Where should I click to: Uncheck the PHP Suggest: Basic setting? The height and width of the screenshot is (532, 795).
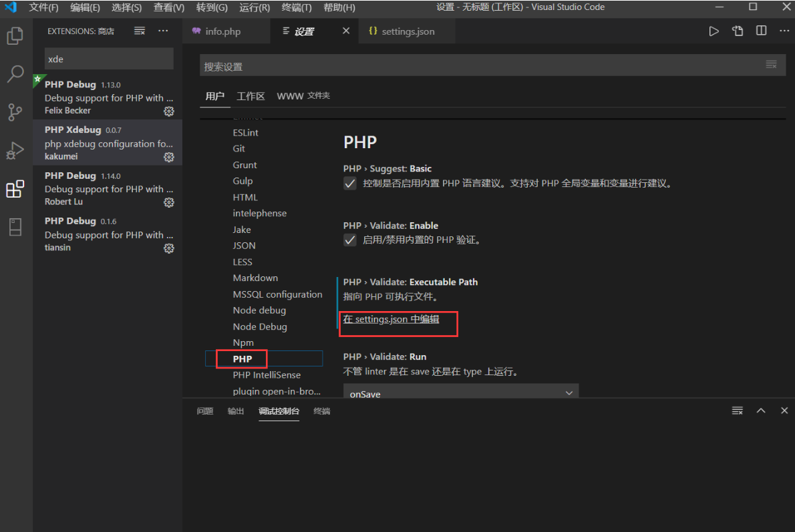click(x=349, y=183)
